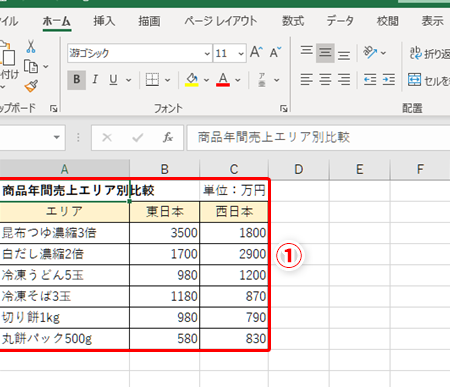Toggle Bold formatting

point(76,80)
